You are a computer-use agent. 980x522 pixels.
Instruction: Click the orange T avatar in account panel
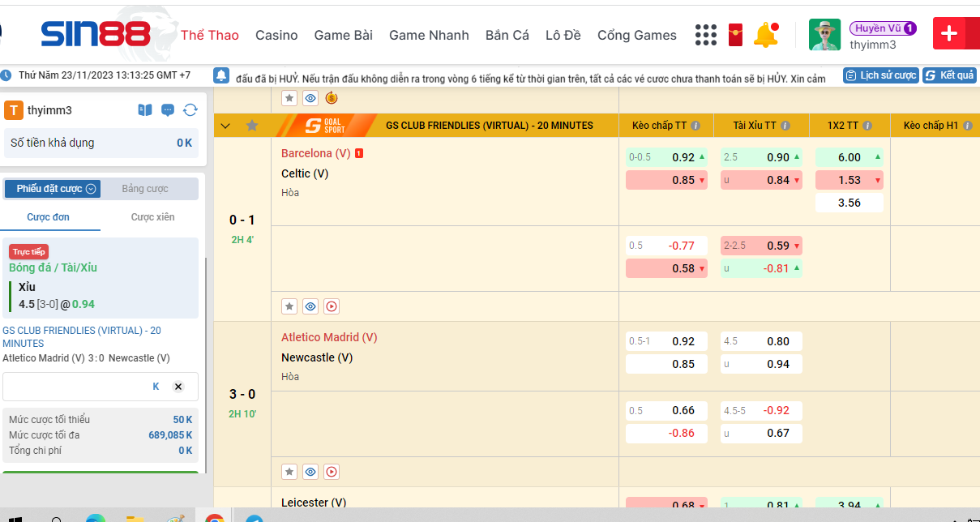pos(14,110)
